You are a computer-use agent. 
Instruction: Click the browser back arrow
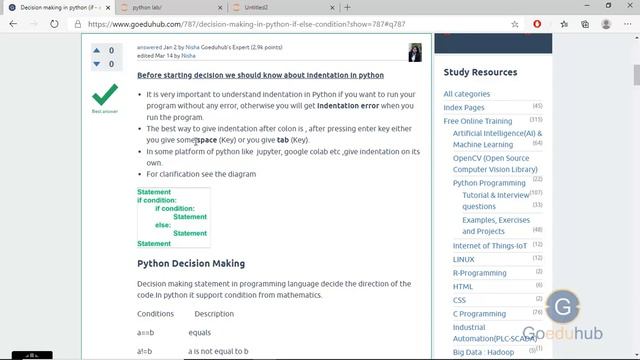tap(13, 24)
